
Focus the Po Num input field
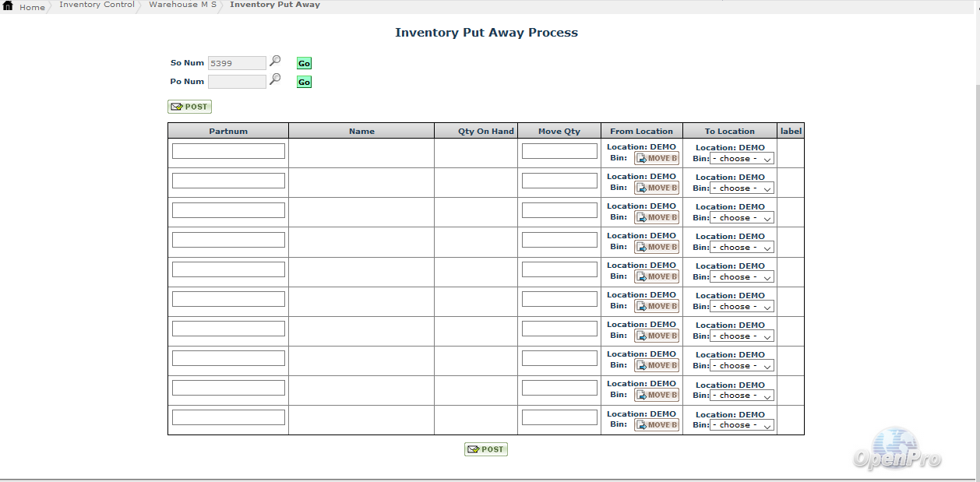click(237, 82)
